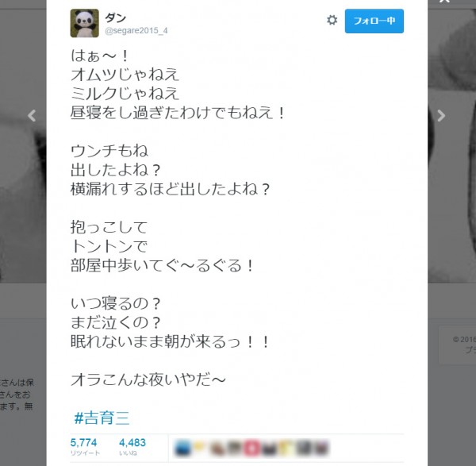Viewport: 476px width, 466px height.
Task: Click the tweet line 横漏れするほど出したよね？
Action: [170, 189]
